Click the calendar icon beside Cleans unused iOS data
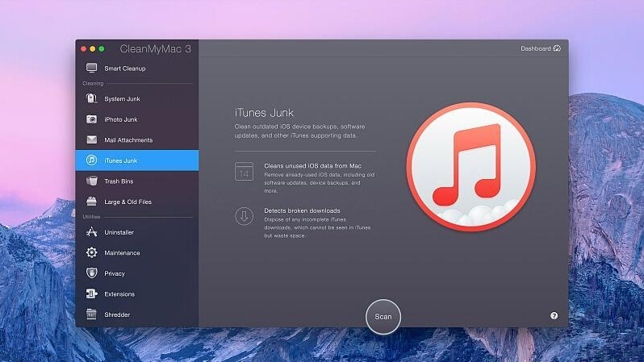Screen dimensions: 644x362 point(244,172)
